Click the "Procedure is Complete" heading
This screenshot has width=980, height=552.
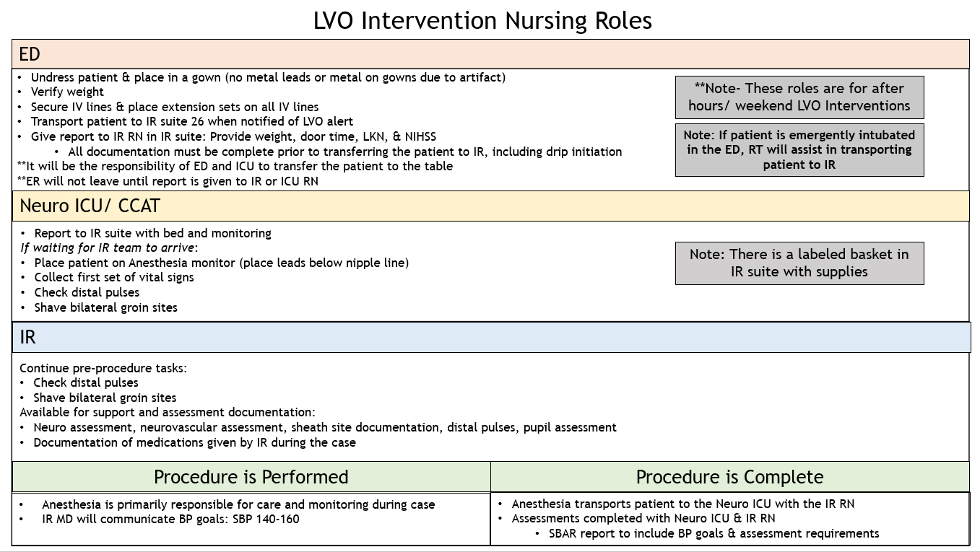coord(729,477)
